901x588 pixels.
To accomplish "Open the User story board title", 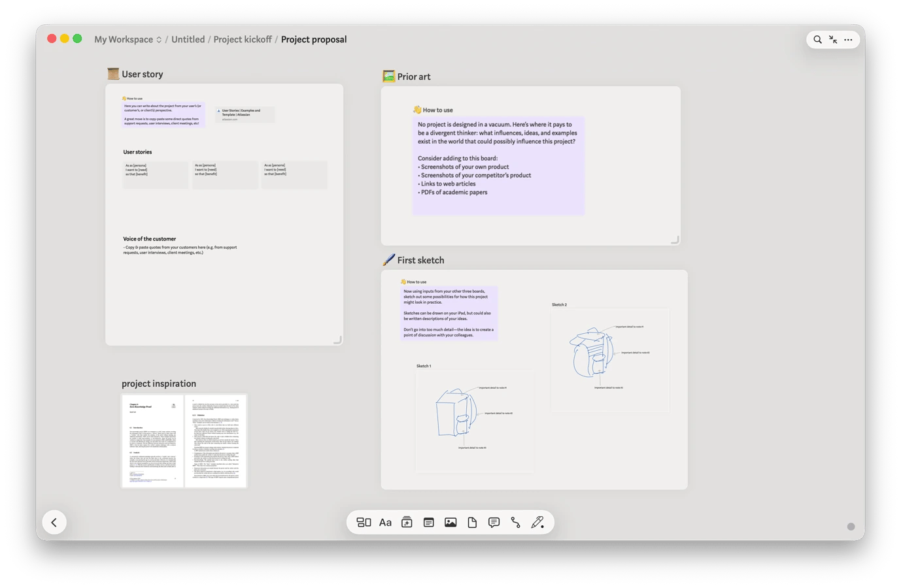I will (143, 74).
